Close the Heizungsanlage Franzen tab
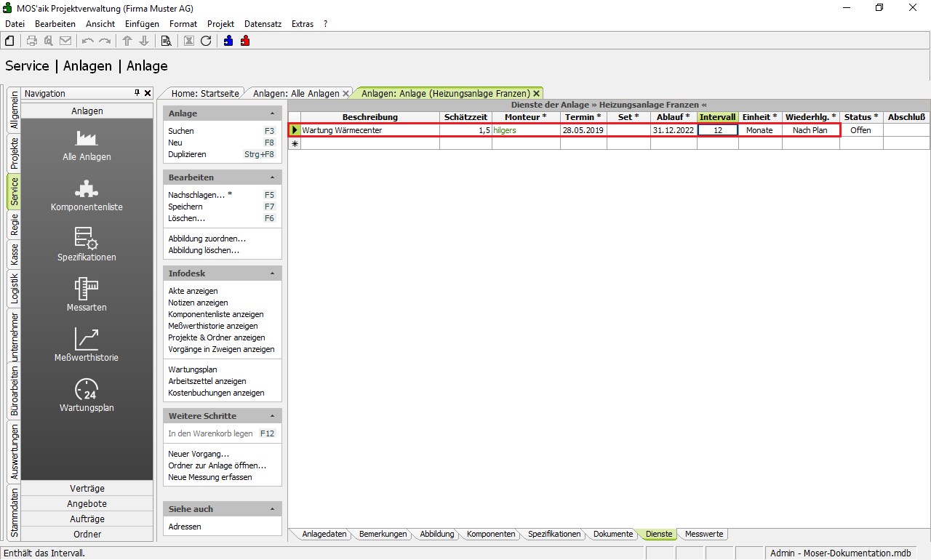The height and width of the screenshot is (560, 931). pyautogui.click(x=537, y=94)
